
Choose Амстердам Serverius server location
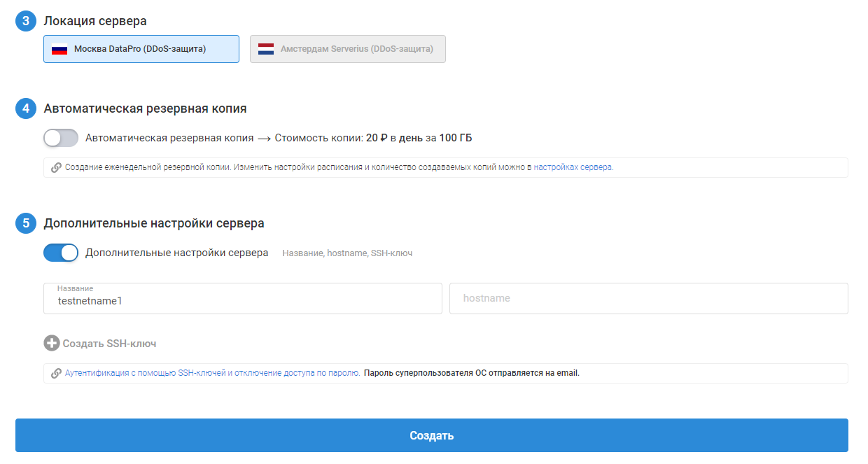347,49
